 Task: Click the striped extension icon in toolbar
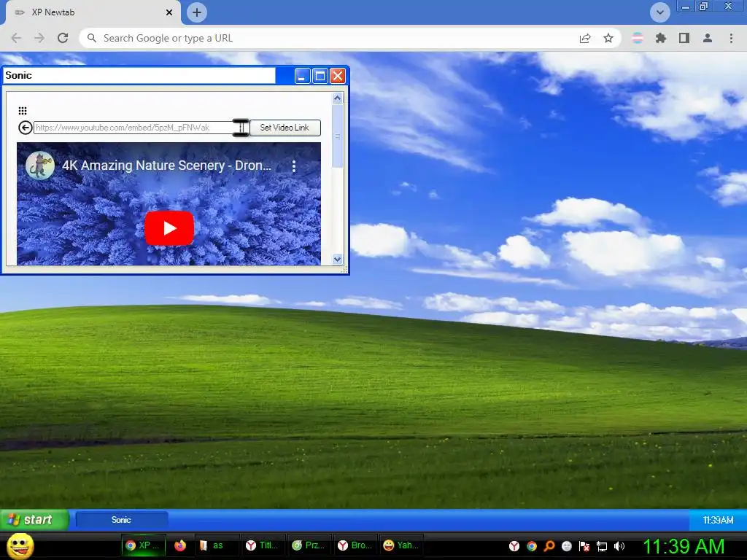click(638, 38)
